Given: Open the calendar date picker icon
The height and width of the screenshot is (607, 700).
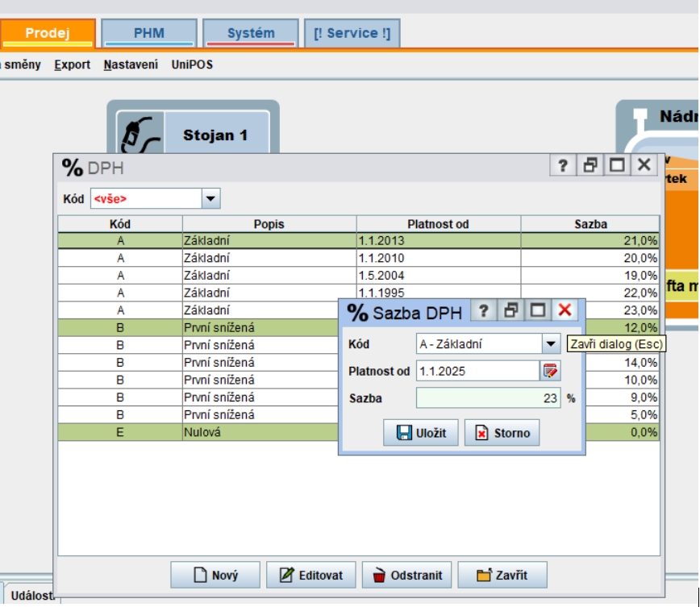Looking at the screenshot, I should [x=550, y=371].
